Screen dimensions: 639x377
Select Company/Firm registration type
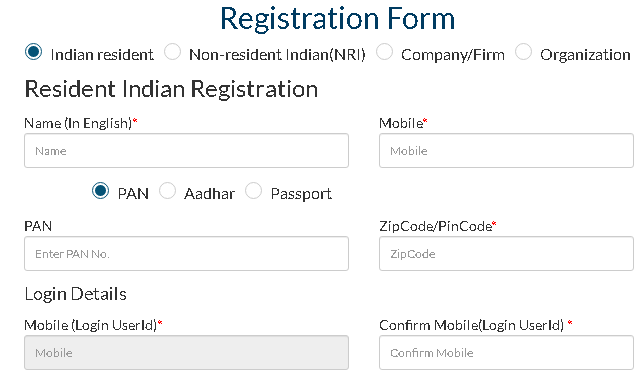tap(384, 52)
